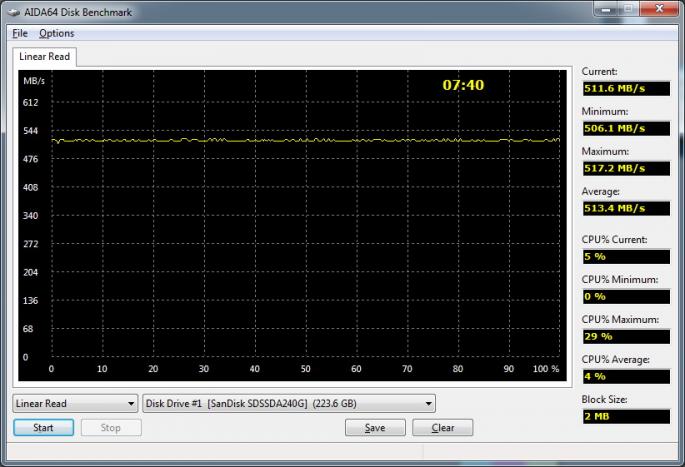Click the MB/s unit label on graph

[34, 81]
